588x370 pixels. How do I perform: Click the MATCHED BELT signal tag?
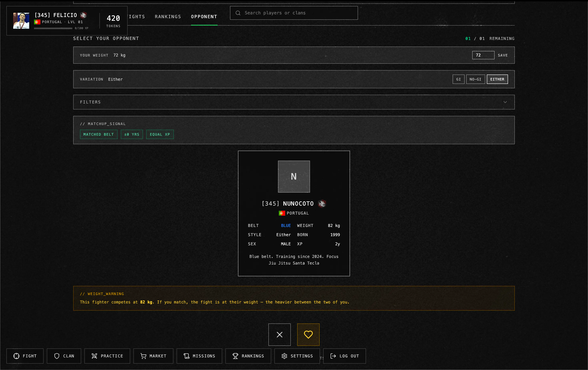tap(99, 134)
